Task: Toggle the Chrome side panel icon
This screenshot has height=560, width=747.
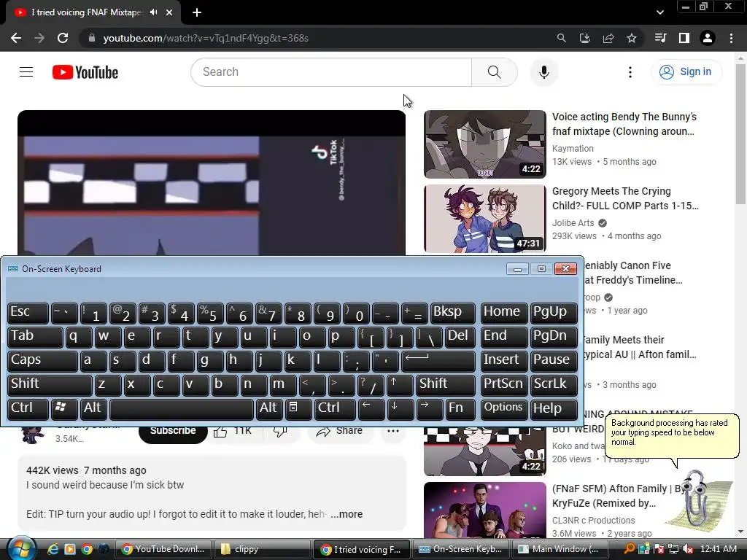Action: coord(684,38)
